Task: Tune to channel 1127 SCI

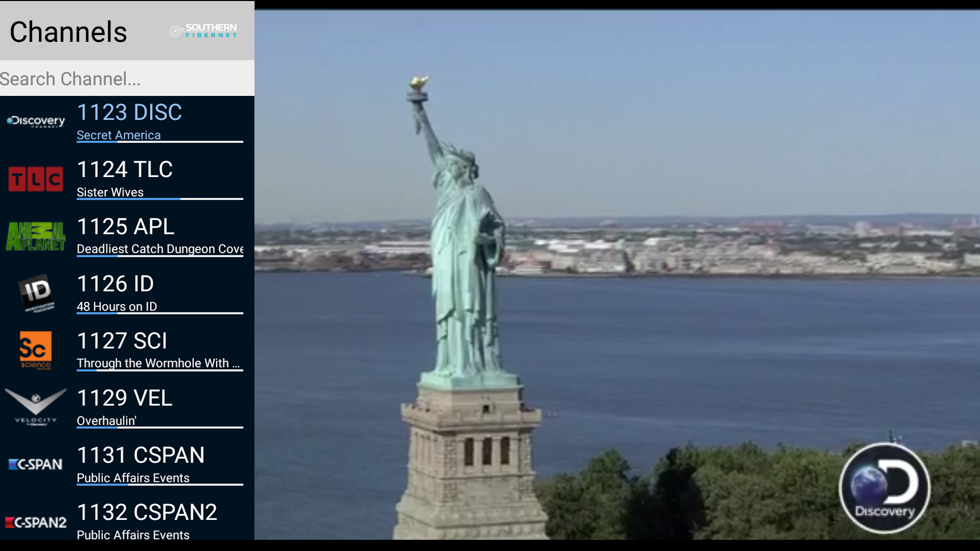Action: click(x=122, y=340)
